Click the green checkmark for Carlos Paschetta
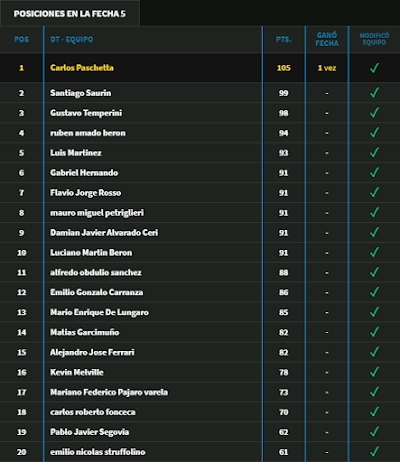 [x=374, y=68]
